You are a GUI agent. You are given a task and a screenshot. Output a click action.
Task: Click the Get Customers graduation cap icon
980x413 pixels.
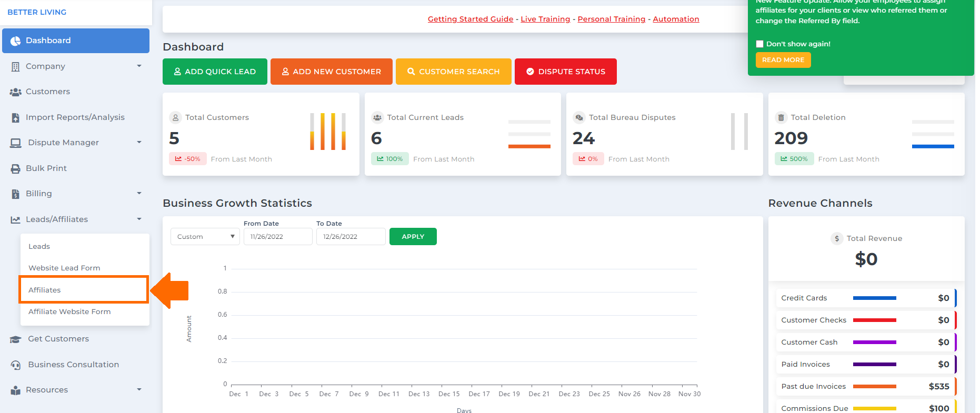tap(16, 339)
